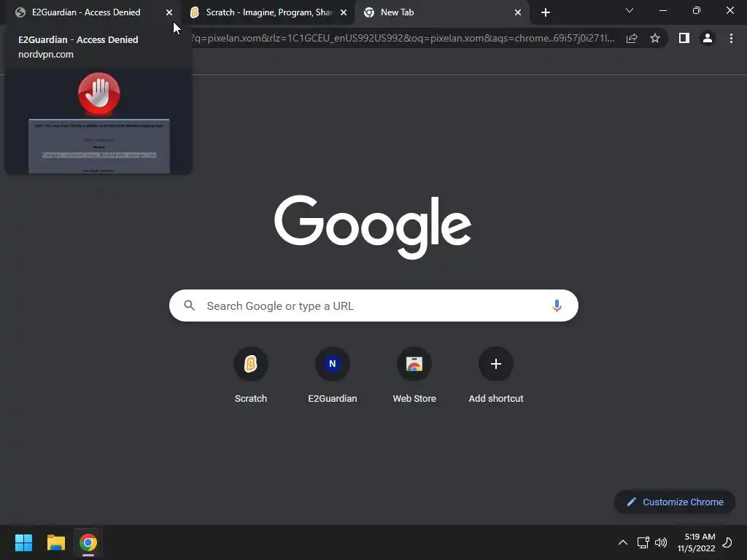The height and width of the screenshot is (560, 747).
Task: Click the Google logo
Action: coord(373,227)
